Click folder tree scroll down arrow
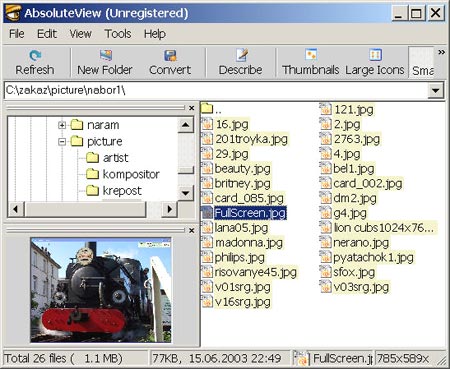The image size is (450, 369). tap(185, 193)
